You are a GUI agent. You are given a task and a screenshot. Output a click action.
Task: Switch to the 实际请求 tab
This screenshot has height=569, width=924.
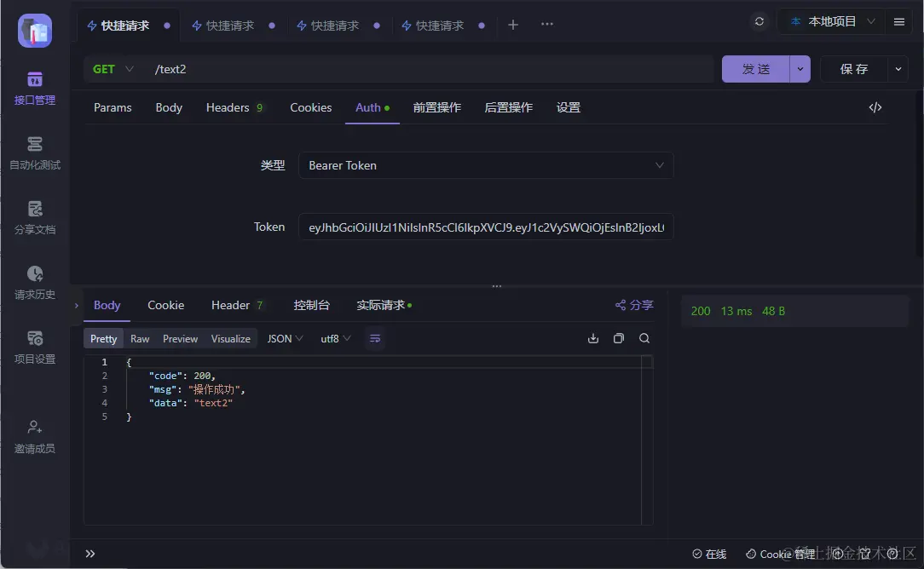click(384, 305)
